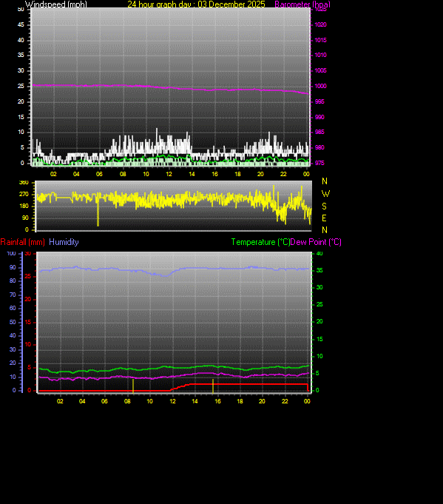Screen dimensions: 443x504
Task: Click the 15 value on the green temperature axis
Action: pos(319,339)
